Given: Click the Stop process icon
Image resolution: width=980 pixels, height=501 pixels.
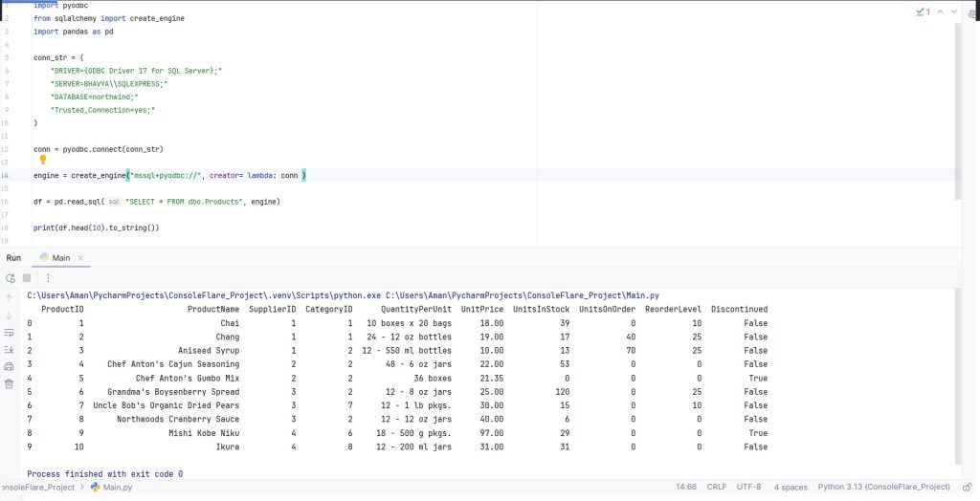Looking at the screenshot, I should (x=27, y=278).
